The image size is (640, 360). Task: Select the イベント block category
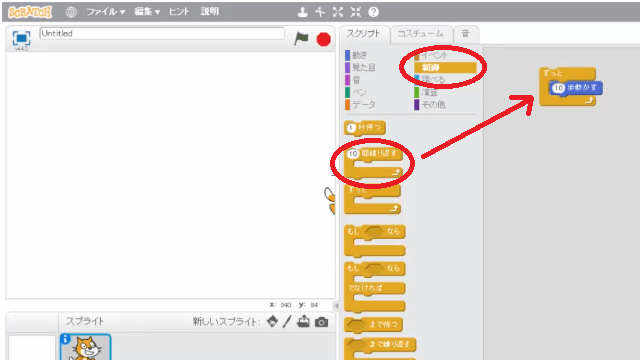[x=431, y=55]
